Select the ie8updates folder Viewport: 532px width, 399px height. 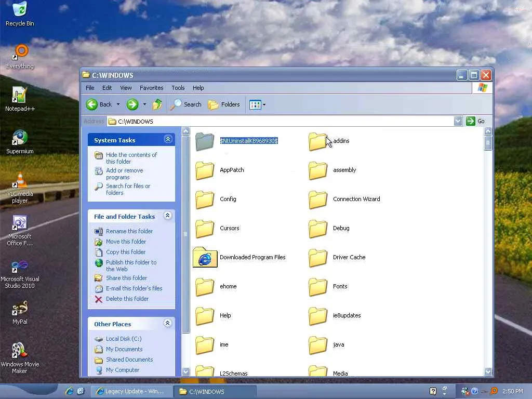[x=335, y=316]
